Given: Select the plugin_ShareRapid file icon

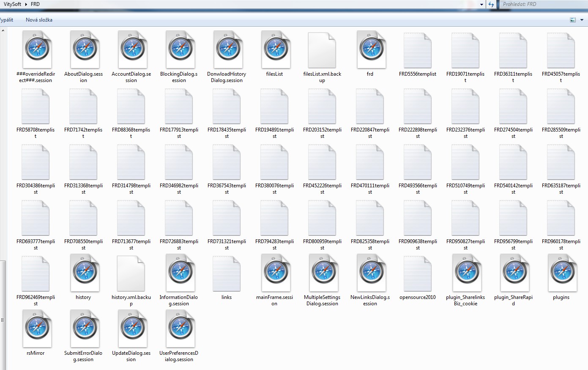Looking at the screenshot, I should click(x=513, y=273).
